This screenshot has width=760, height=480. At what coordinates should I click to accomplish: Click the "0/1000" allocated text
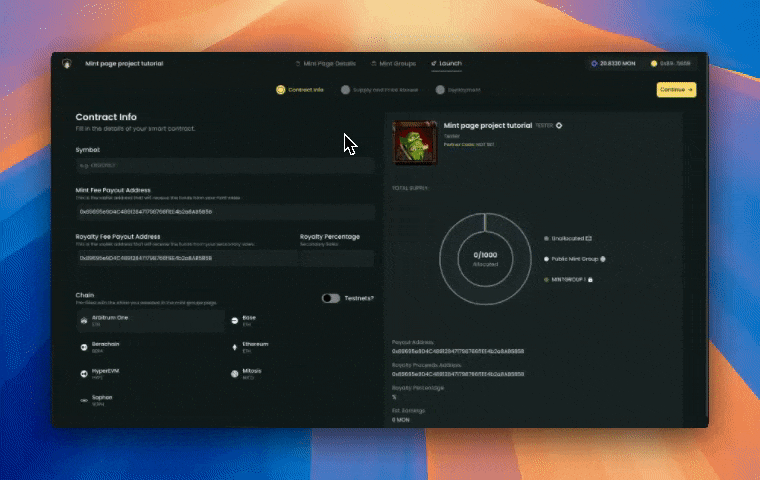click(485, 255)
